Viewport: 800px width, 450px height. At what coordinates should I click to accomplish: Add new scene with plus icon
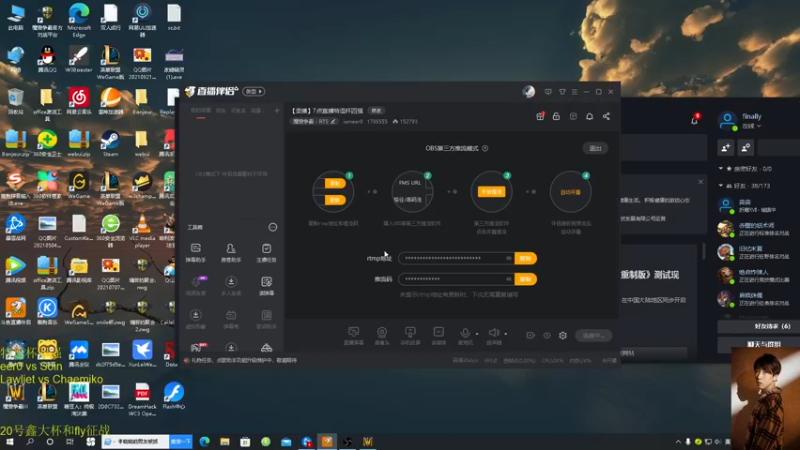point(277,111)
